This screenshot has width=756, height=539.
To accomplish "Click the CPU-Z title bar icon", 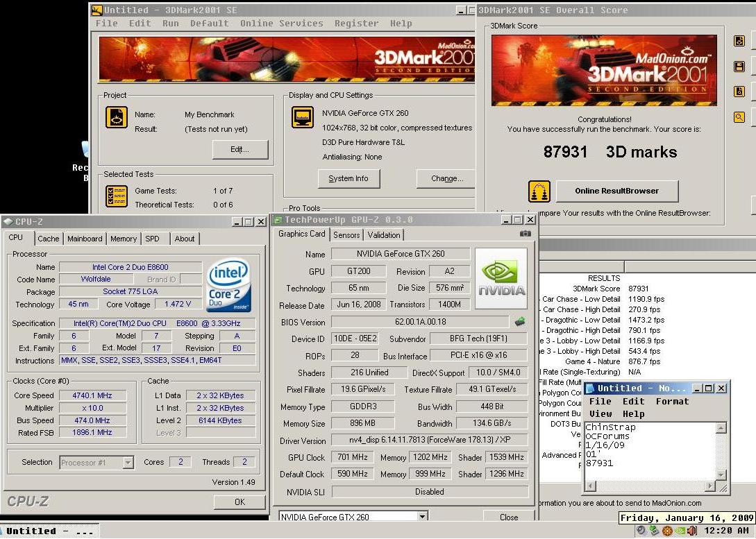I will 8,222.
